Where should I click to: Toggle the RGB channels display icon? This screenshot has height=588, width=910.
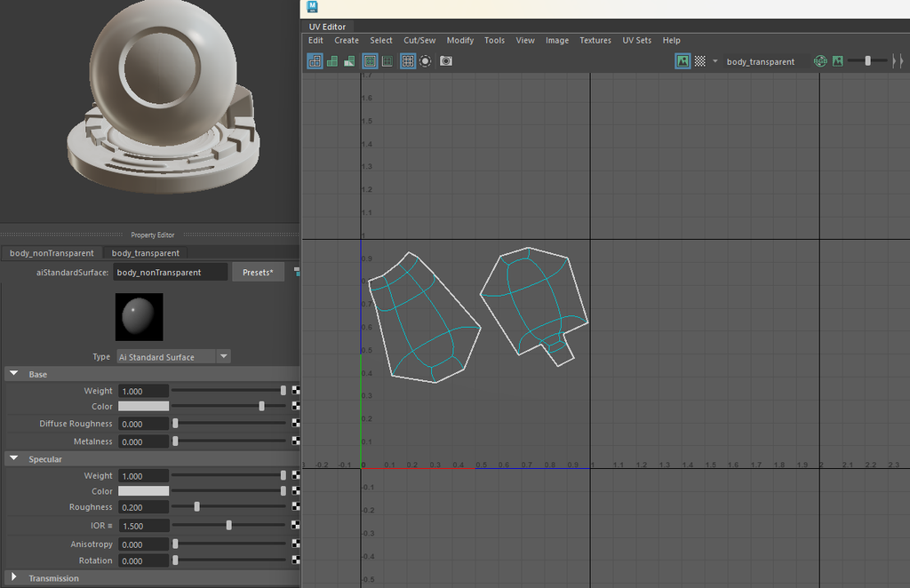(820, 60)
